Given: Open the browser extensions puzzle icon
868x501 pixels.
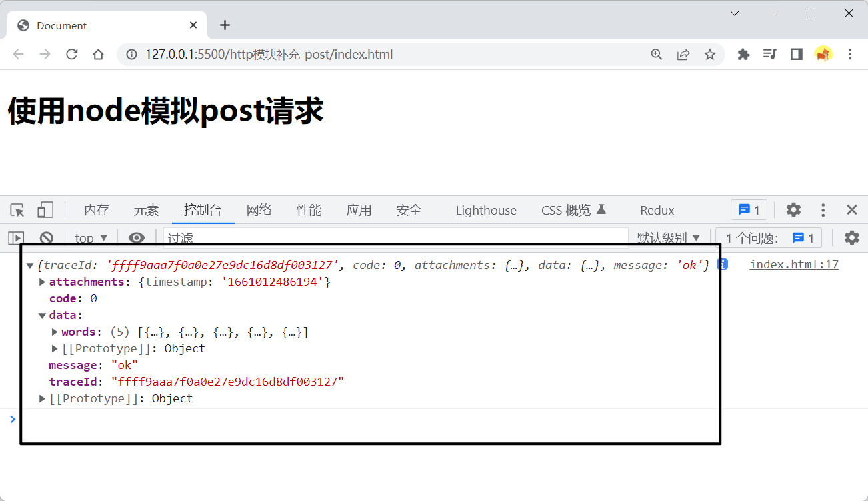Looking at the screenshot, I should click(743, 55).
